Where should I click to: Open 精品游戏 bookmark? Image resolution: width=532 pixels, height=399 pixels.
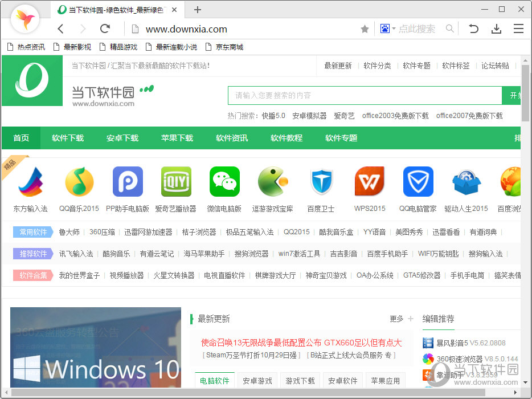pyautogui.click(x=118, y=47)
